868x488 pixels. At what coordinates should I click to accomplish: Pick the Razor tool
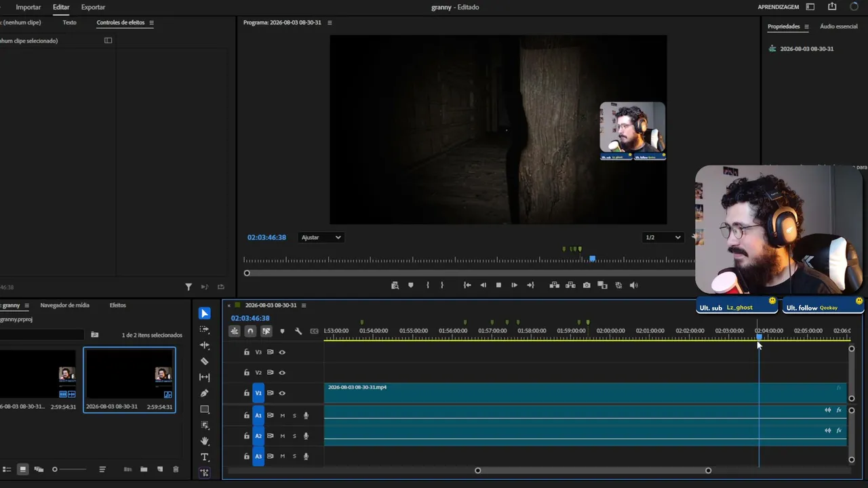coord(204,361)
